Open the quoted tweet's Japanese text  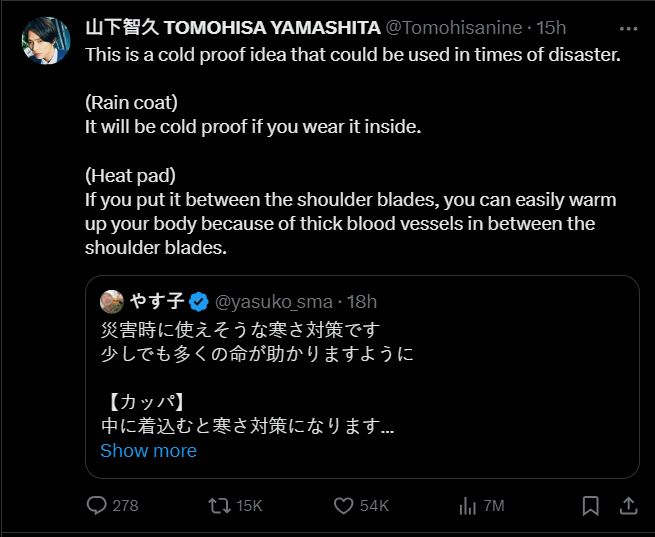point(256,352)
